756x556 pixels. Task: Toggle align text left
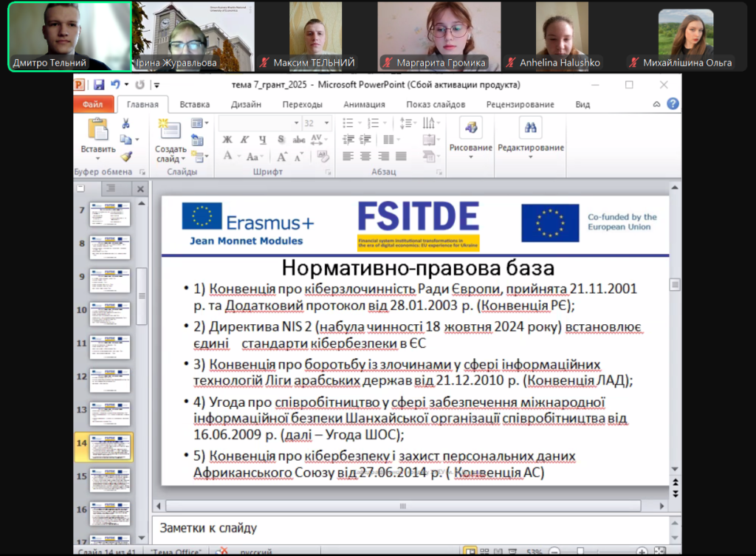tap(348, 157)
